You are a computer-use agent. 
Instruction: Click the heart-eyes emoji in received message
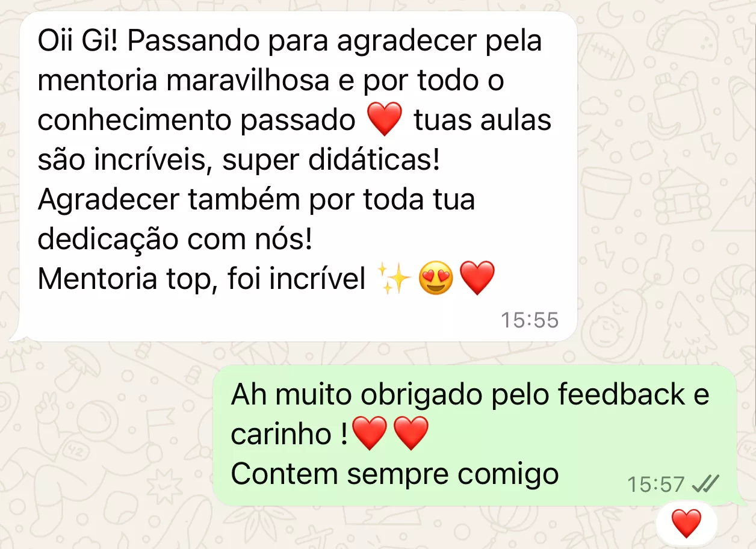coord(435,279)
